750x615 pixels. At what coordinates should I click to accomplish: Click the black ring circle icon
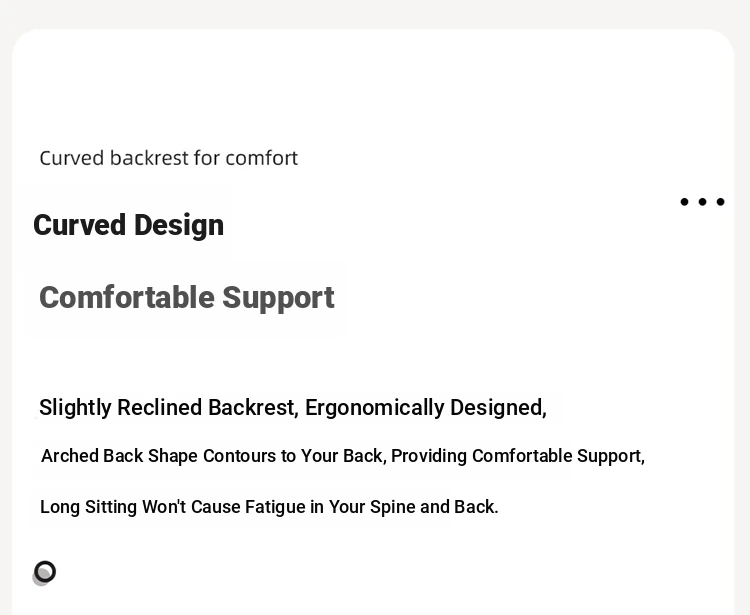[45, 572]
